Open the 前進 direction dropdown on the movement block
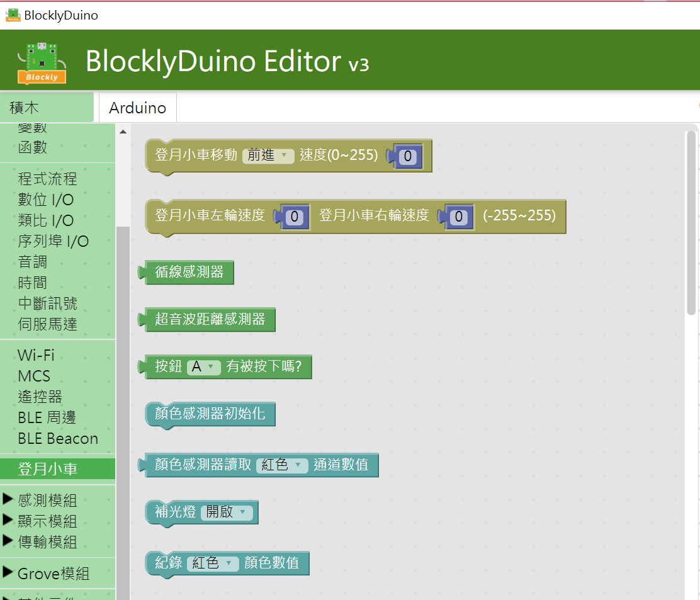The height and width of the screenshot is (600, 700). point(269,156)
